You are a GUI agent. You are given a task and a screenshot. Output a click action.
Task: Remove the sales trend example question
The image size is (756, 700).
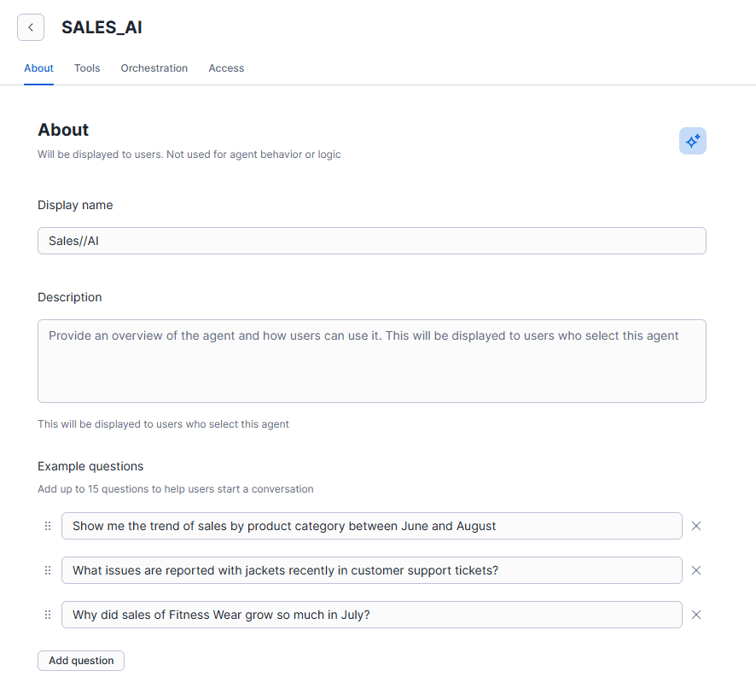(x=696, y=526)
